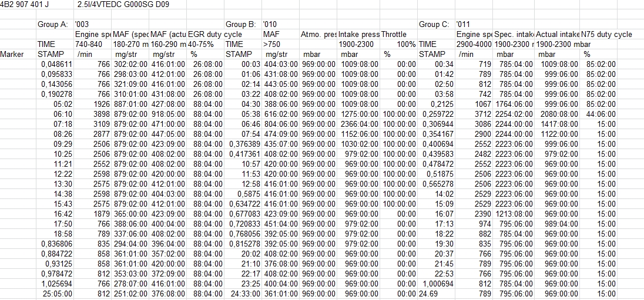Select the Group A: label cell
The height and width of the screenshot is (300, 644).
point(53,25)
